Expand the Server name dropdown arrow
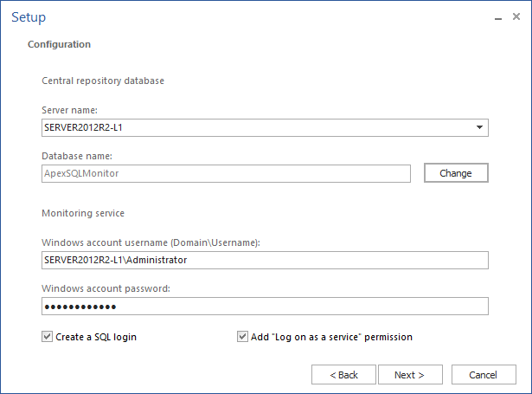The height and width of the screenshot is (394, 532). [479, 127]
